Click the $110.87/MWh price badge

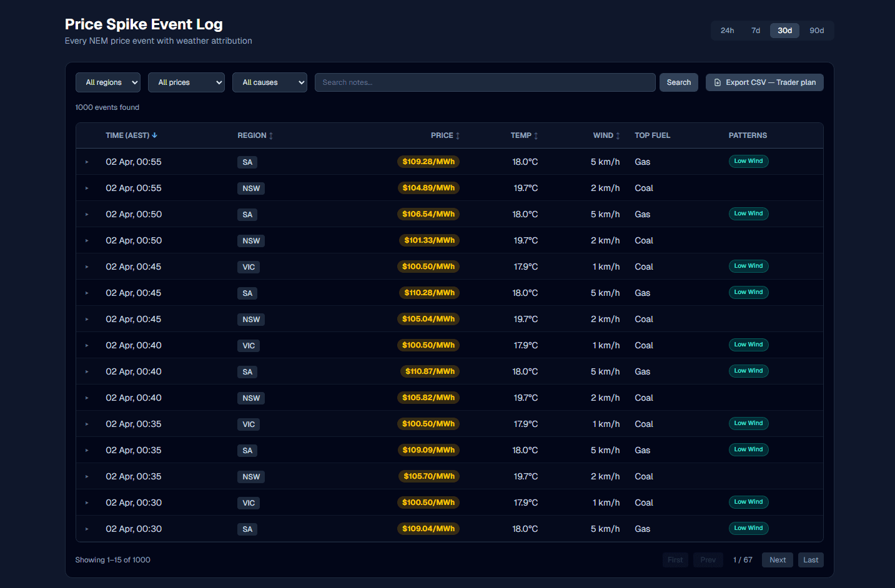click(x=430, y=371)
